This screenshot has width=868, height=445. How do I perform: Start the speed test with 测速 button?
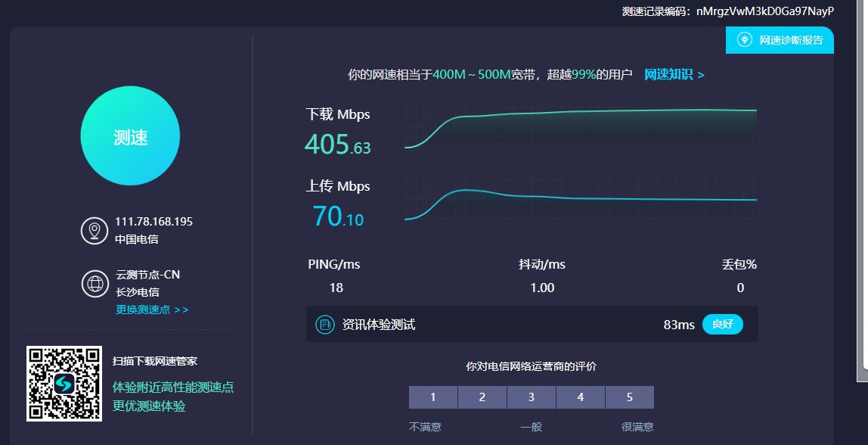(130, 136)
